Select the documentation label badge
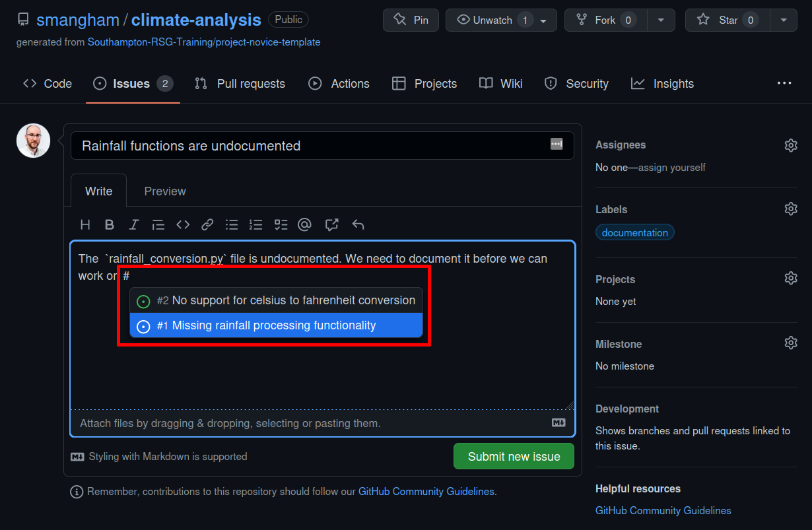The image size is (812, 530). (634, 232)
